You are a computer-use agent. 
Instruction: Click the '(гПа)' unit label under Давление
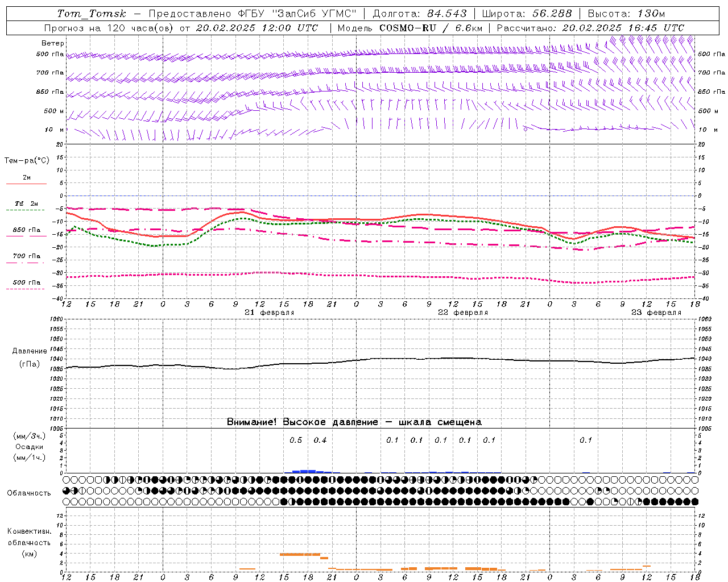[x=30, y=364]
